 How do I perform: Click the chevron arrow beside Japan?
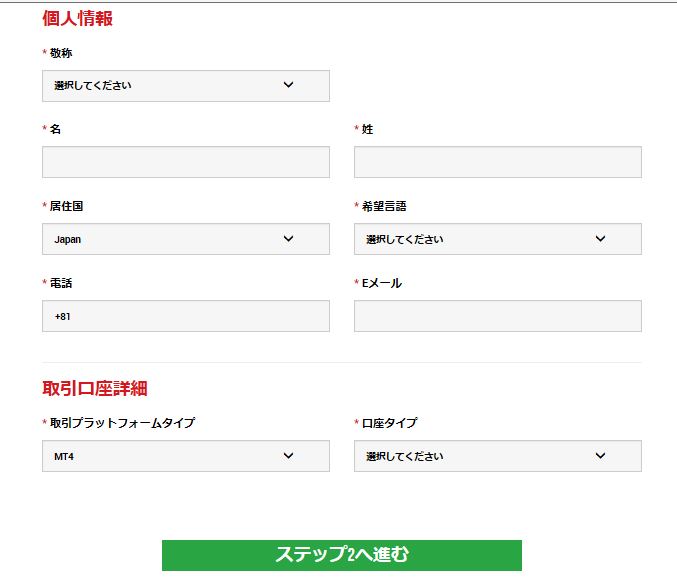coord(288,238)
